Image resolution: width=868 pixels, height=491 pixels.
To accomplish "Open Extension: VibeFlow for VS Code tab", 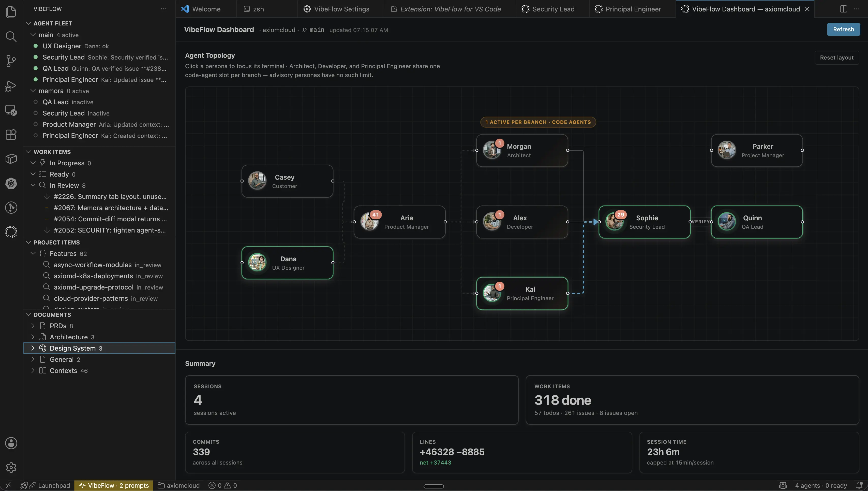I will pyautogui.click(x=450, y=9).
